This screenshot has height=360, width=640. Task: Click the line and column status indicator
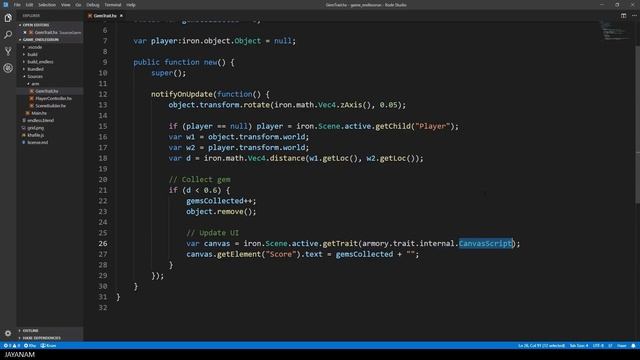pos(541,346)
